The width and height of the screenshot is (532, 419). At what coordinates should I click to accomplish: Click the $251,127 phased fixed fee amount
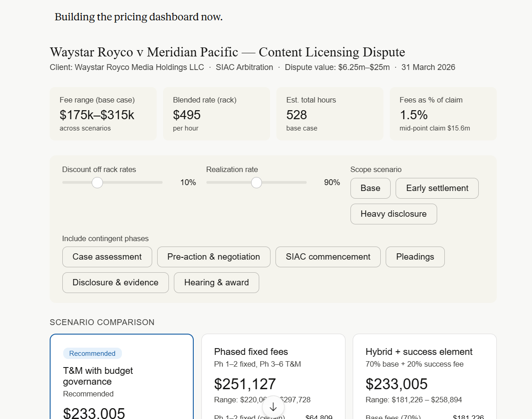[245, 384]
